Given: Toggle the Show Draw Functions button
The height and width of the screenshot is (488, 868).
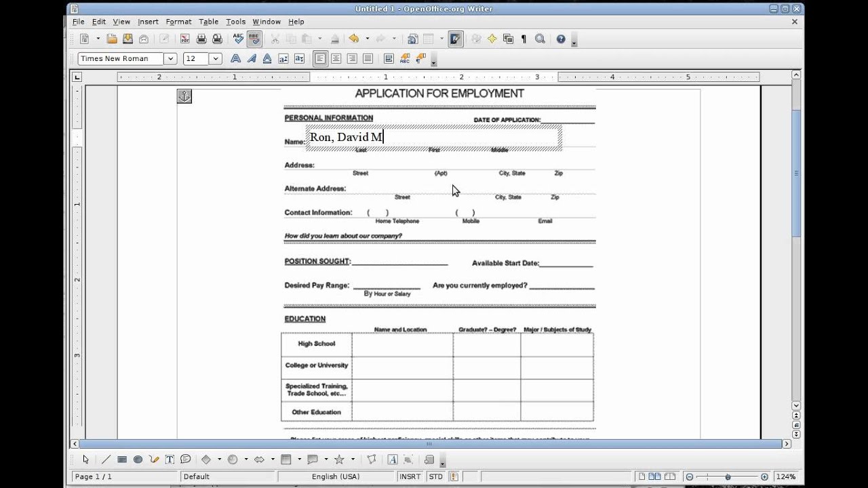Looking at the screenshot, I should (455, 39).
